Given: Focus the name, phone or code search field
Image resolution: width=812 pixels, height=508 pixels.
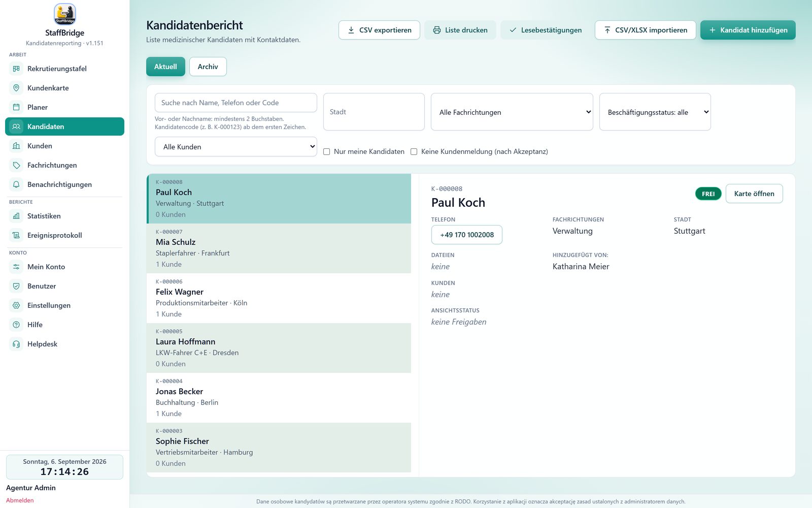Looking at the screenshot, I should tap(236, 103).
